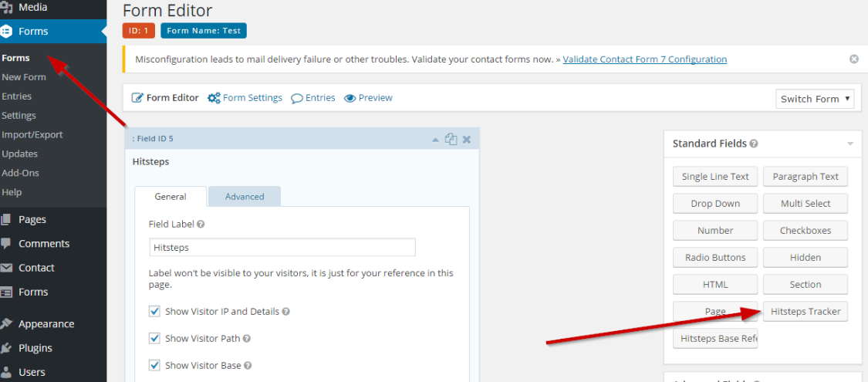The width and height of the screenshot is (868, 382).
Task: Switch to the General tab
Action: [171, 197]
